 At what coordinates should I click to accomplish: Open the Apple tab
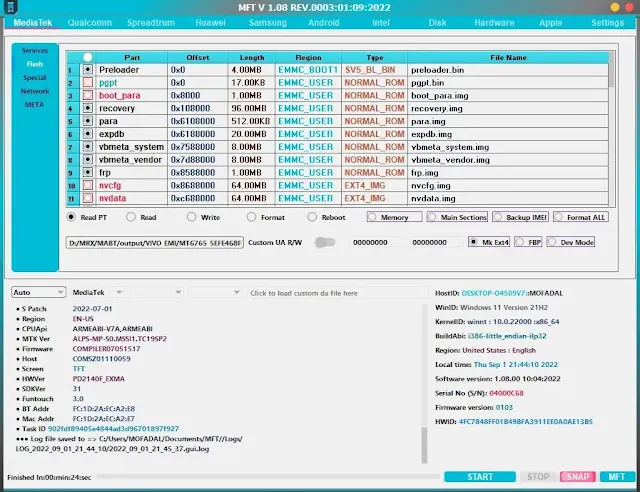click(551, 23)
